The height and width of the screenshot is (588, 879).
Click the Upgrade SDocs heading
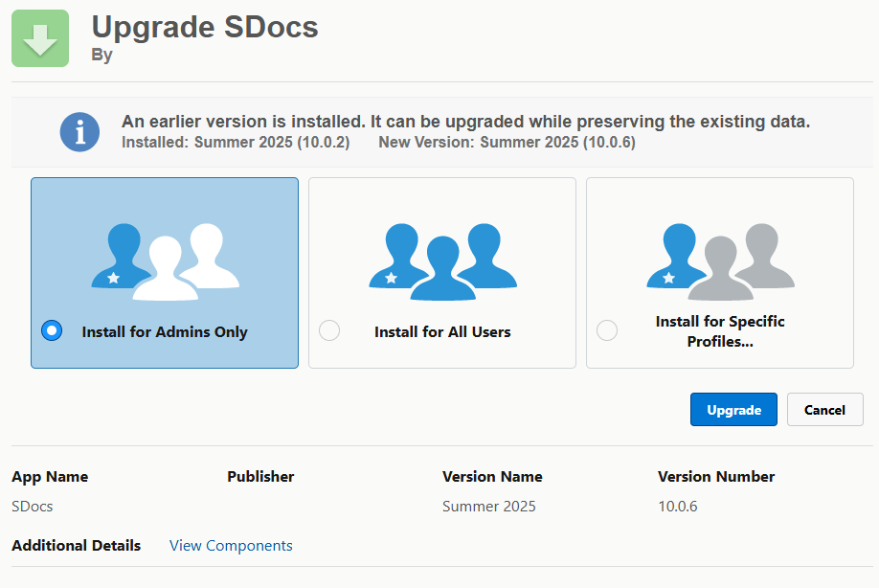point(205,27)
